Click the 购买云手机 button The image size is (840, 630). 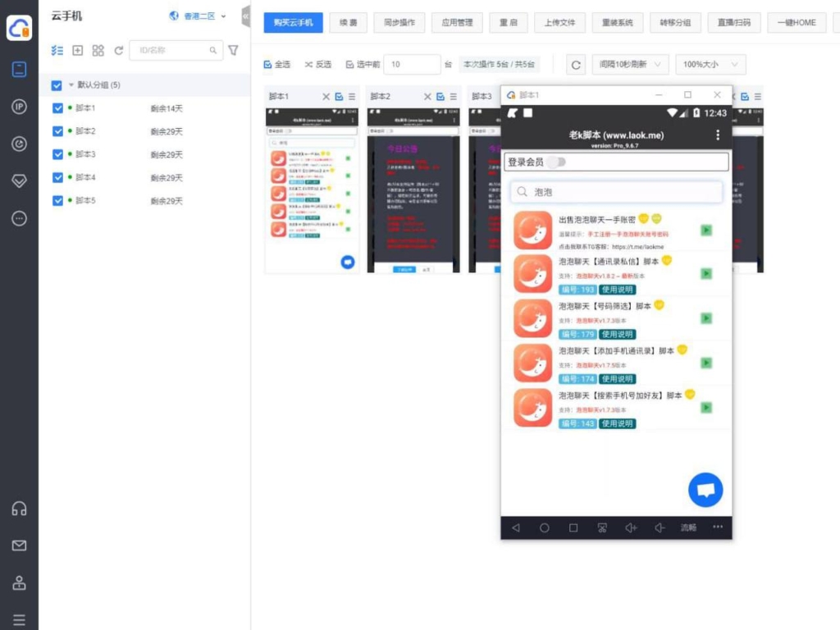point(291,23)
